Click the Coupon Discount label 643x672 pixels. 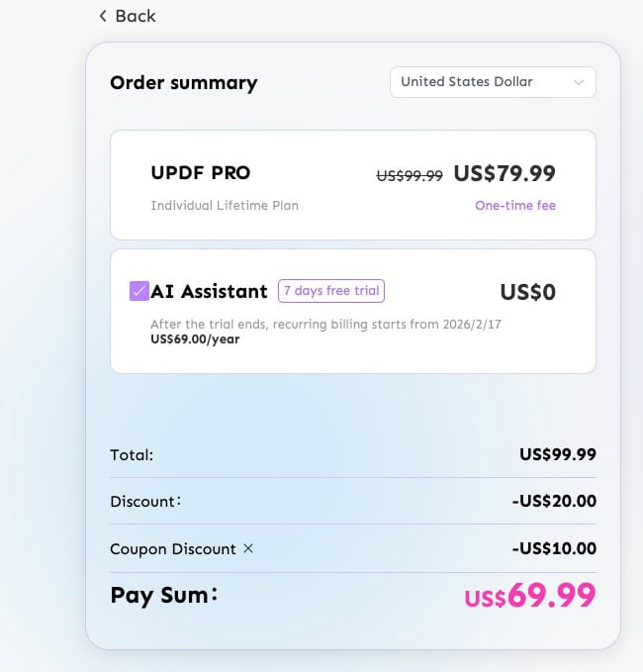coord(173,549)
